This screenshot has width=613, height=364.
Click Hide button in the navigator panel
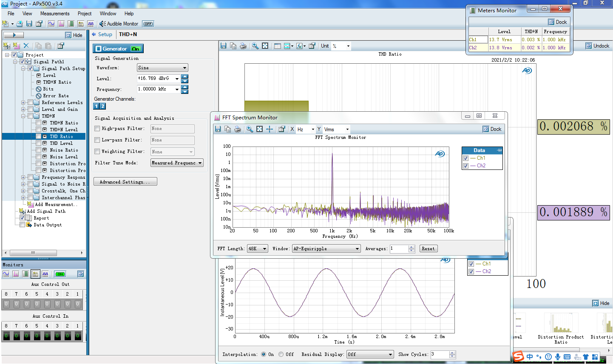(x=74, y=35)
